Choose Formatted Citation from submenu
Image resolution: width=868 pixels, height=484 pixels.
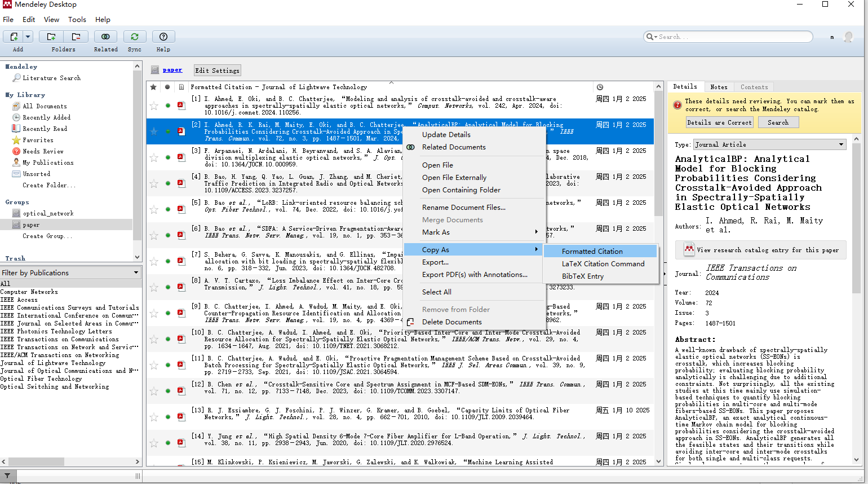coord(600,251)
